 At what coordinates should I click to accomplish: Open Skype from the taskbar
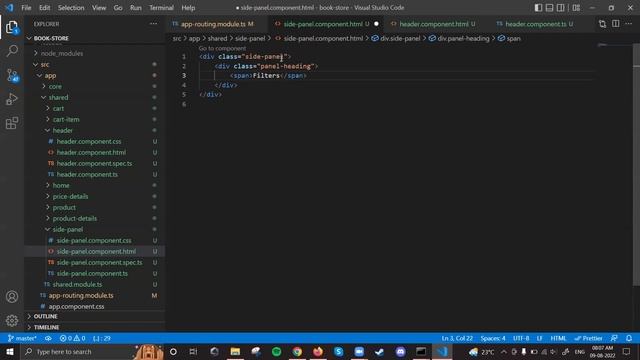pos(338,351)
